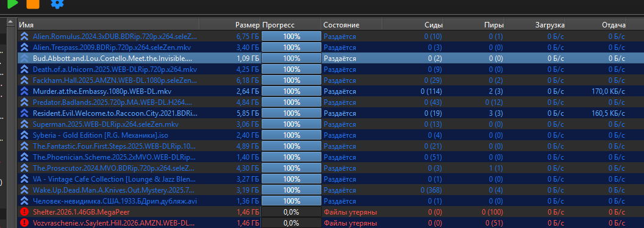Click seeding icon of Bud.Abbott.and.Lou.Costello torrent
The width and height of the screenshot is (644, 228).
click(x=24, y=59)
